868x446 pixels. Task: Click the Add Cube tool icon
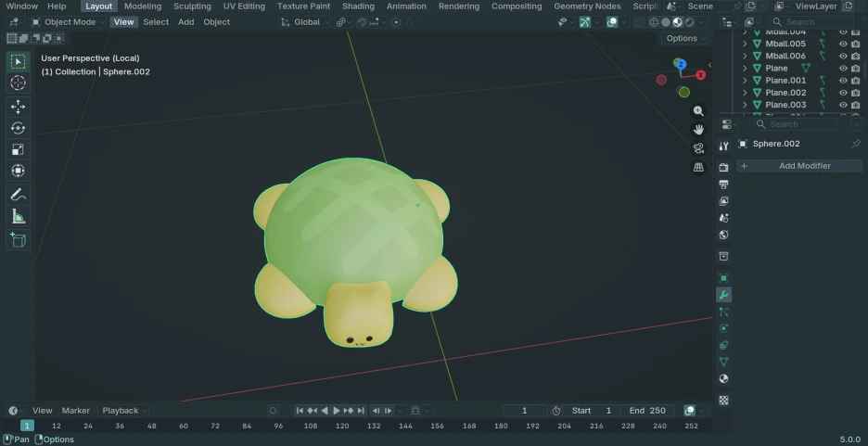(18, 239)
